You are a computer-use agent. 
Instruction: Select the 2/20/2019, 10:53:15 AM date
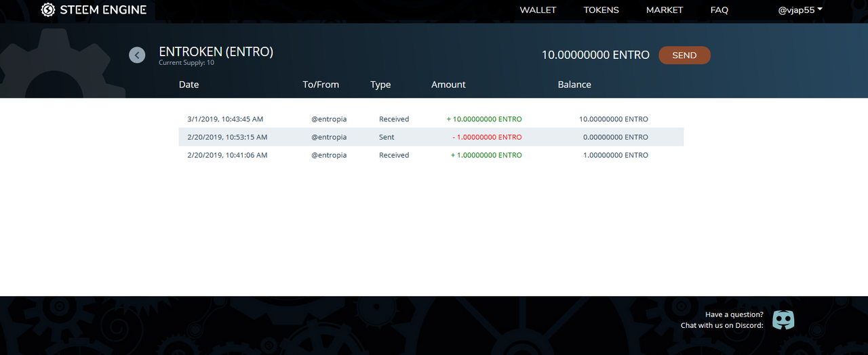(227, 137)
